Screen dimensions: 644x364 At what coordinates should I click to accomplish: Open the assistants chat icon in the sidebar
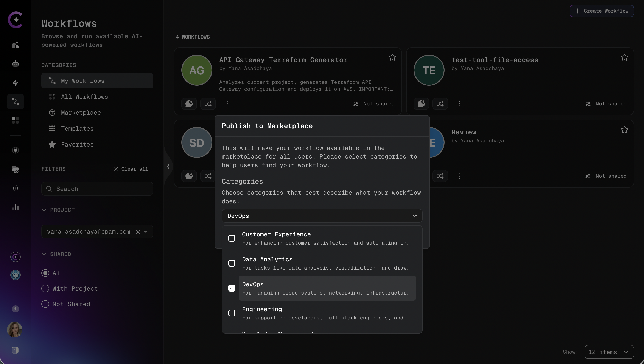[16, 45]
